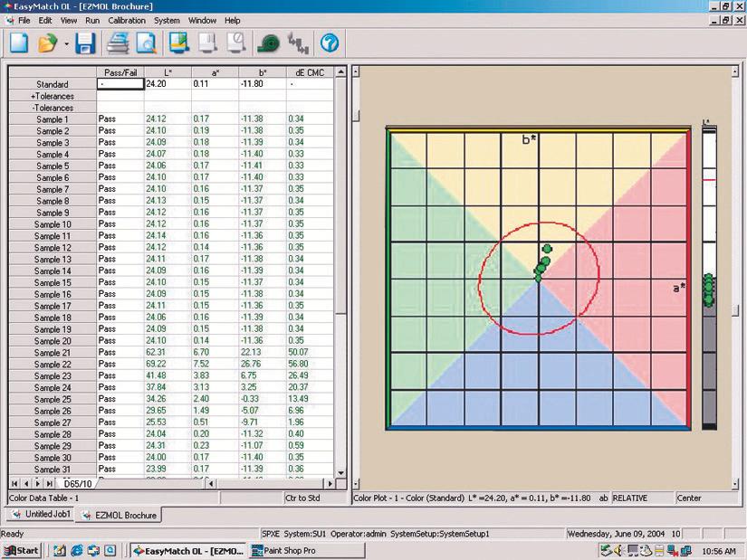Viewport: 747px width, 560px height.
Task: Select the D65/10 sheet tab
Action: (77, 484)
